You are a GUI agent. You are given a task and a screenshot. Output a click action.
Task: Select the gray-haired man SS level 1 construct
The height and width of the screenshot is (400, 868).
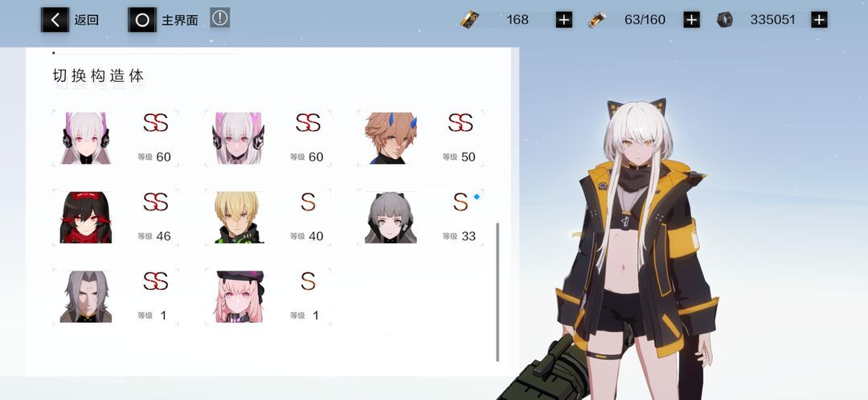coord(117,296)
